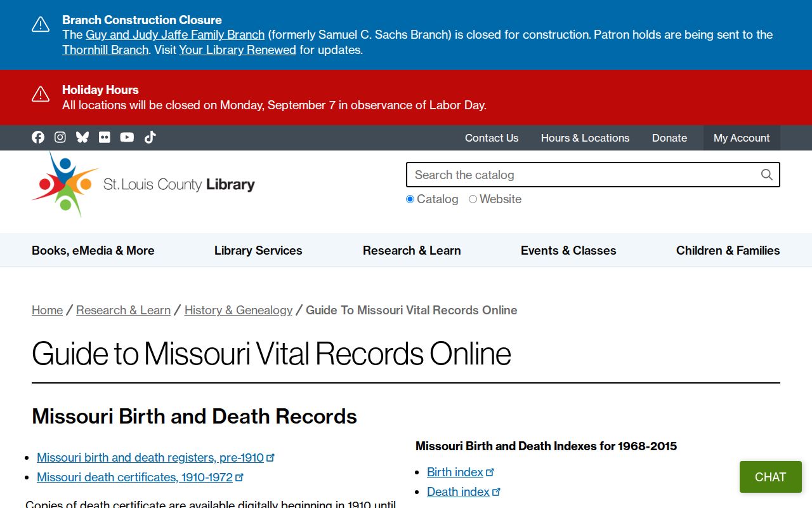Start a CHAT session
The height and width of the screenshot is (508, 812).
coord(770,477)
